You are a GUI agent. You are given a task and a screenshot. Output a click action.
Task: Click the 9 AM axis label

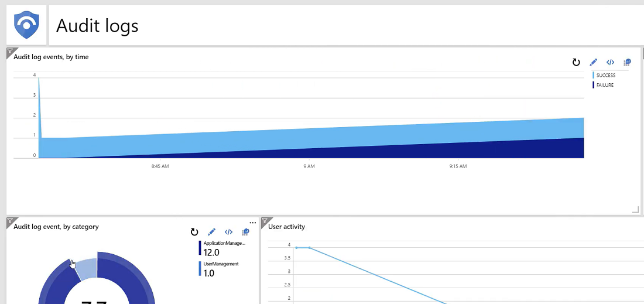tap(309, 166)
